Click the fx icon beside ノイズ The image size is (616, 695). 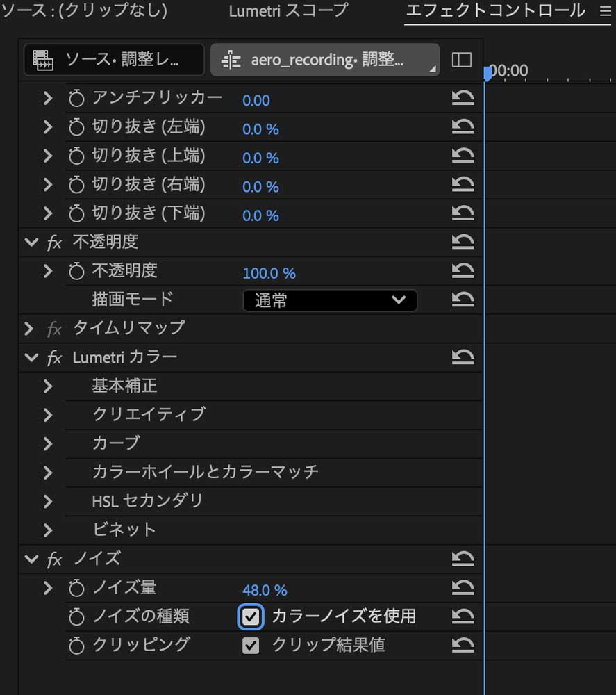click(x=53, y=558)
